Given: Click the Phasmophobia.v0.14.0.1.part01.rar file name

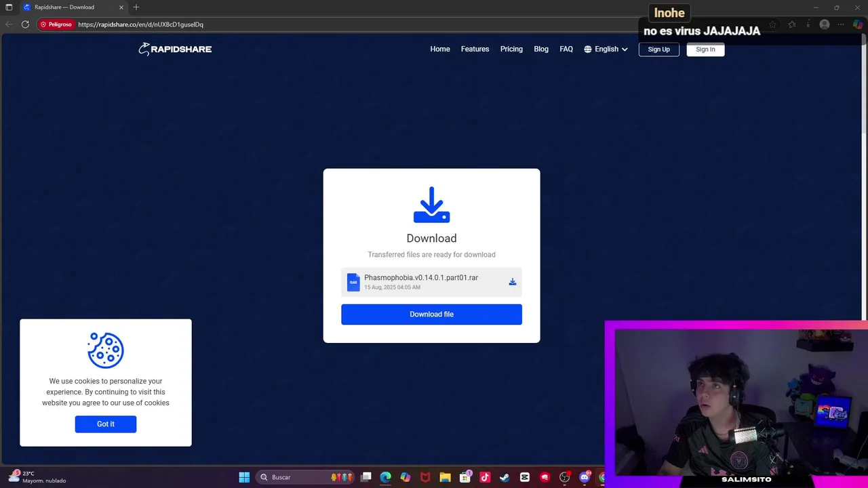Looking at the screenshot, I should 421,278.
